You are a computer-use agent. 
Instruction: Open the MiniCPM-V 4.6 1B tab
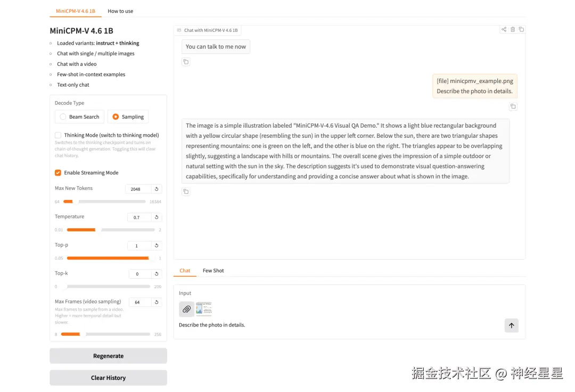pos(76,11)
